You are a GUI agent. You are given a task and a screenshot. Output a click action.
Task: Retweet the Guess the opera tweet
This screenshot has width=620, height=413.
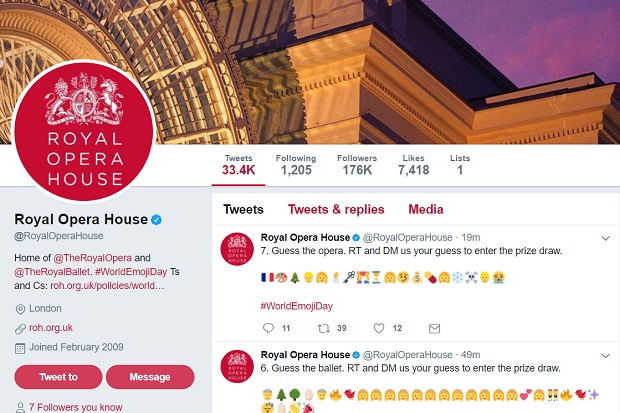point(324,328)
